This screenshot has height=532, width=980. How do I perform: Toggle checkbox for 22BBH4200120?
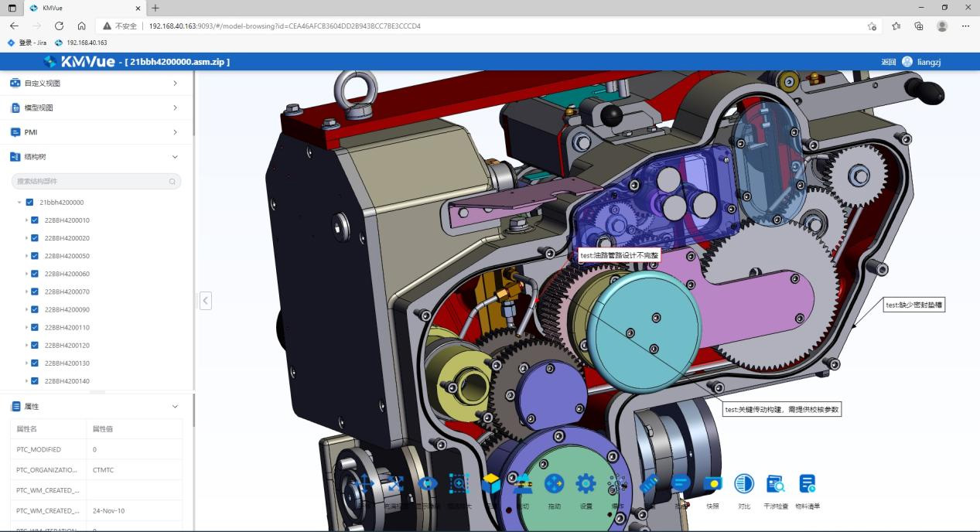(35, 346)
